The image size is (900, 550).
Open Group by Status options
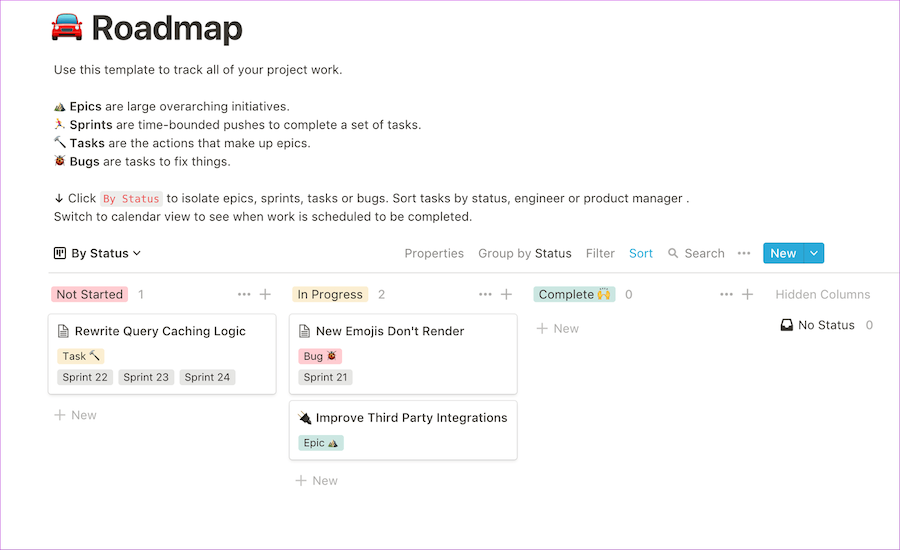(x=524, y=253)
